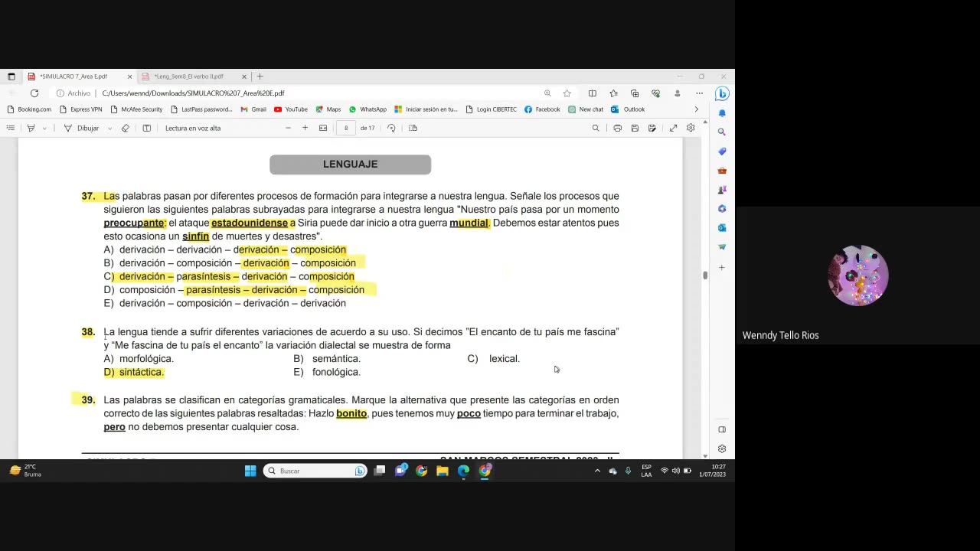Select the eraser tool in PDF toolbar
The height and width of the screenshot is (551, 980).
pos(126,128)
